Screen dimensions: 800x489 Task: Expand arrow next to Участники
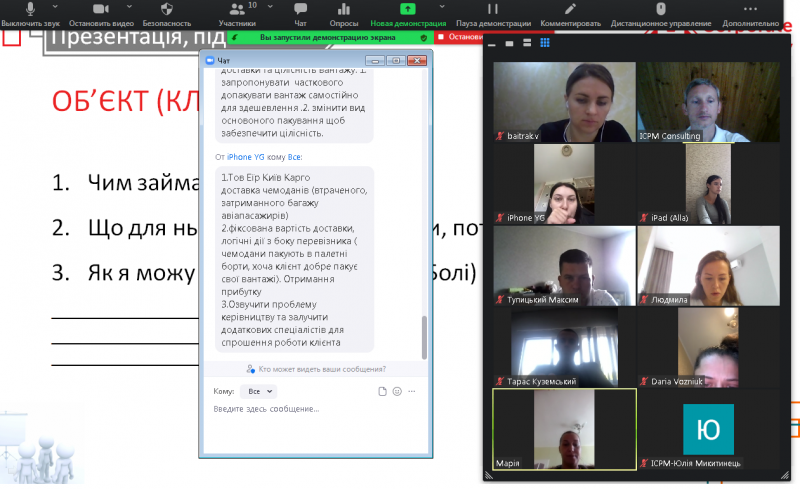pos(270,7)
